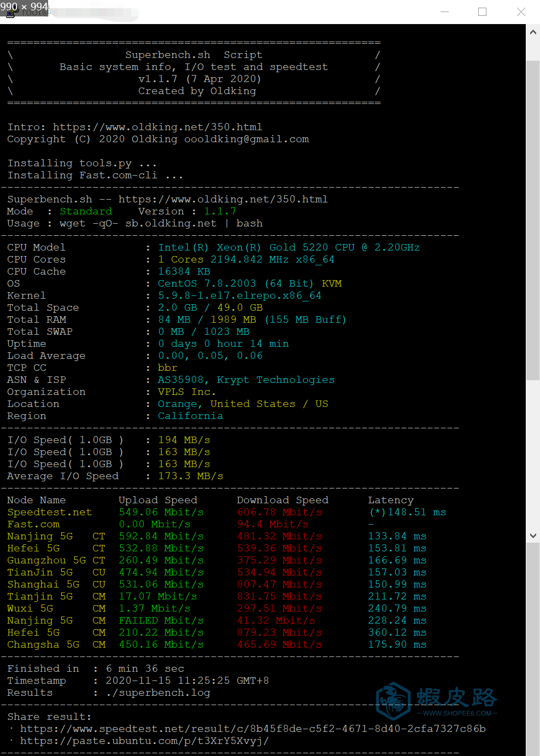Click the uptime value '0 days 0 hour 14 min'
Image resolution: width=540 pixels, height=756 pixels.
click(224, 344)
